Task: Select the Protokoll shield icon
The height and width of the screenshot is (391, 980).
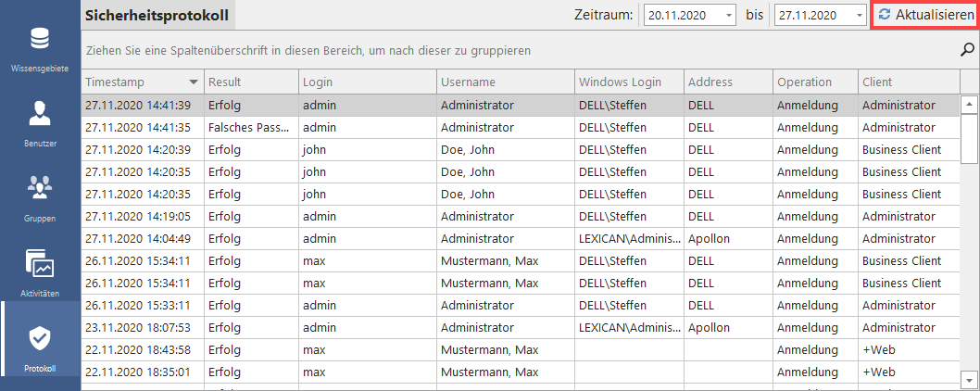Action: coord(40,338)
